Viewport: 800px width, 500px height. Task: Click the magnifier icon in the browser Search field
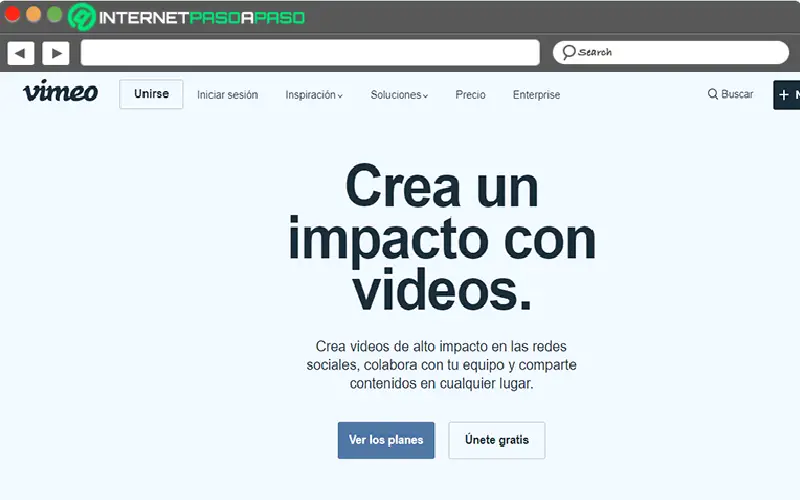(568, 52)
